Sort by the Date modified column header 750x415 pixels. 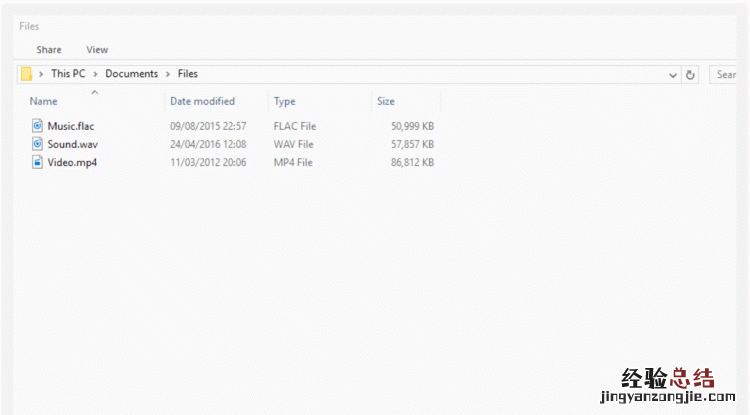(202, 102)
